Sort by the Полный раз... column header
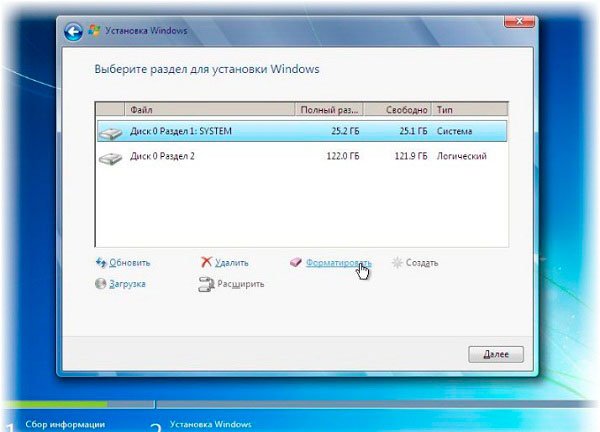Viewport: 600px width, 432px height. pyautogui.click(x=329, y=110)
